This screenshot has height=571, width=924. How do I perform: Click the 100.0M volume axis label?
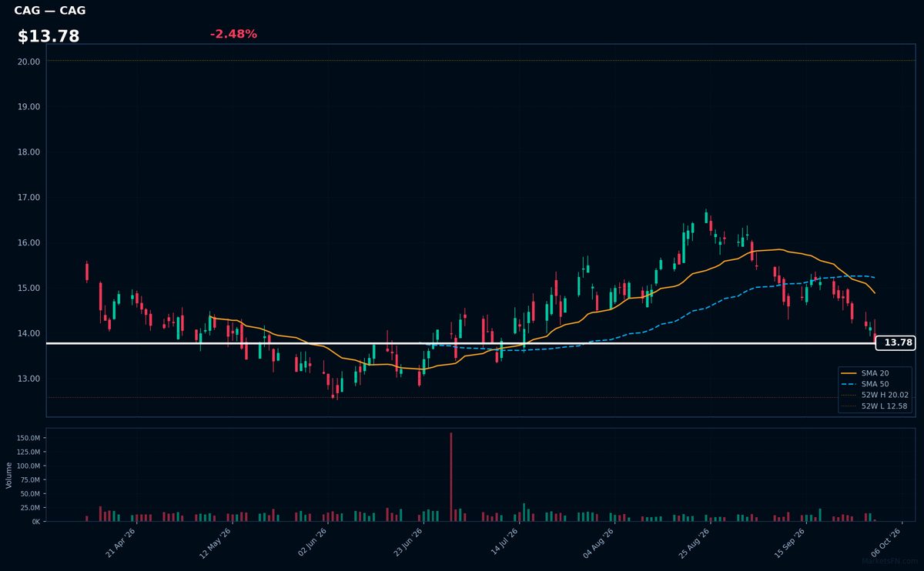(28, 466)
